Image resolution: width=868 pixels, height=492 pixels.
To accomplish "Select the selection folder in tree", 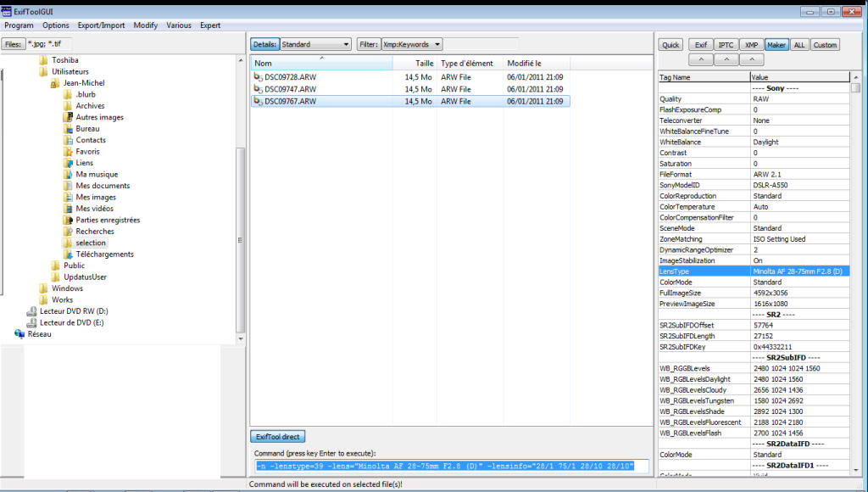I will pos(91,243).
